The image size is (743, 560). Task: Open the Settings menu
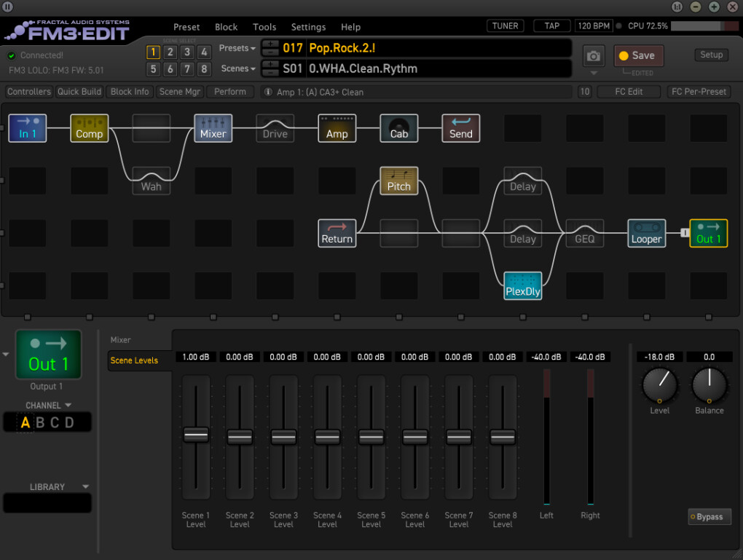click(x=308, y=27)
